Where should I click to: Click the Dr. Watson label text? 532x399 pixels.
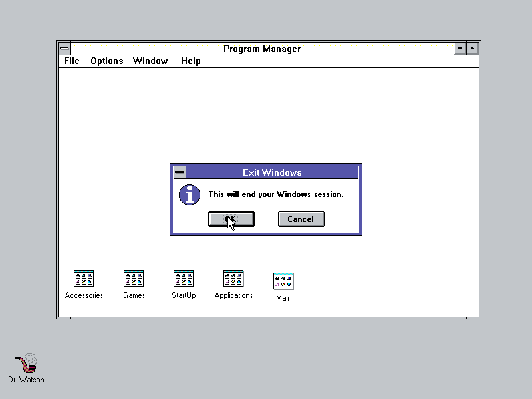pos(26,380)
